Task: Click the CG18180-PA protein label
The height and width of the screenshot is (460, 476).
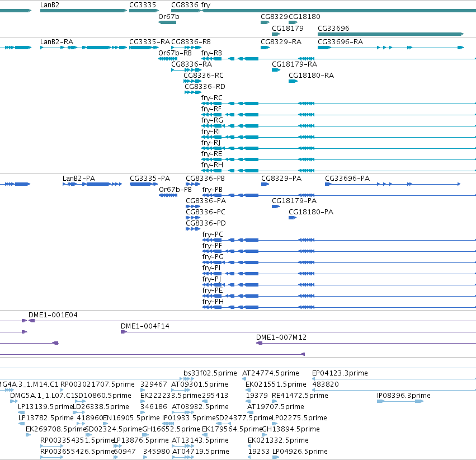Action: click(311, 212)
